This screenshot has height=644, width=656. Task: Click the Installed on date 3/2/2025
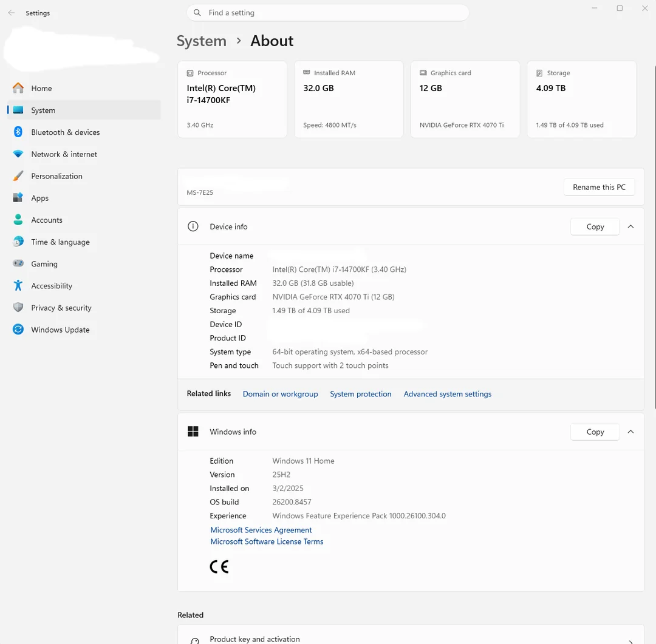coord(288,489)
